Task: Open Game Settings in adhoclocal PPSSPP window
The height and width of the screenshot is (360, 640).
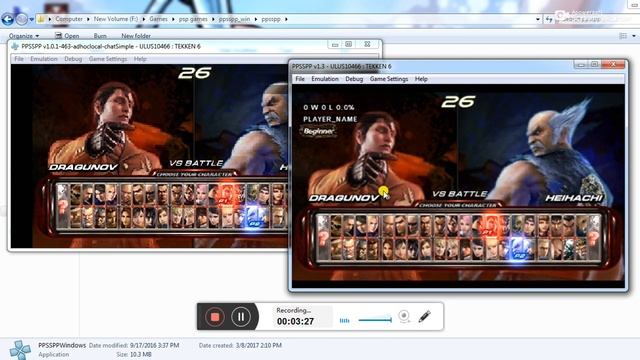Action: tap(108, 59)
